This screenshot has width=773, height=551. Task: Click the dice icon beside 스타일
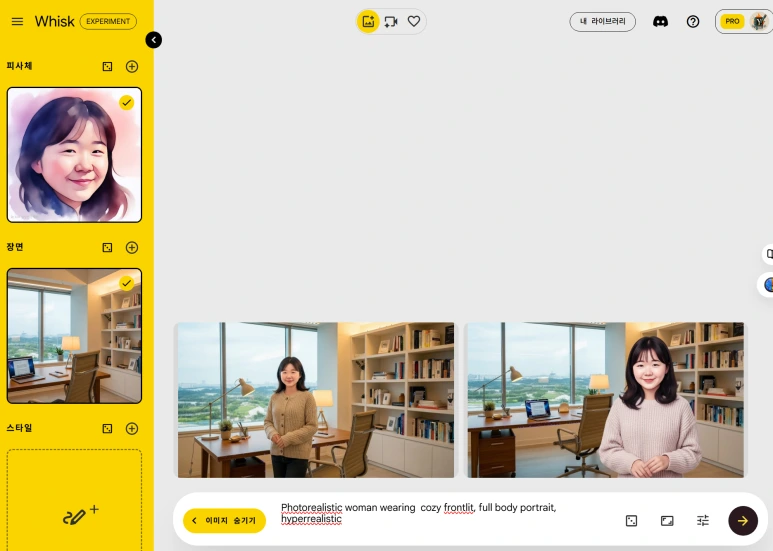107,429
